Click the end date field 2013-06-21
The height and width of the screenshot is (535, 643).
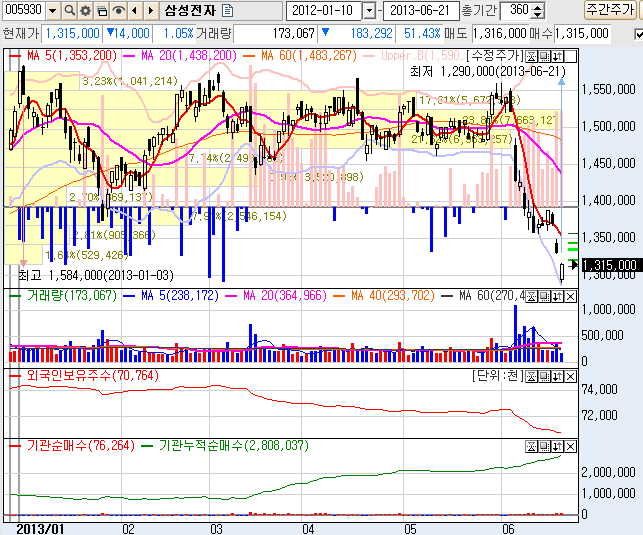(420, 11)
